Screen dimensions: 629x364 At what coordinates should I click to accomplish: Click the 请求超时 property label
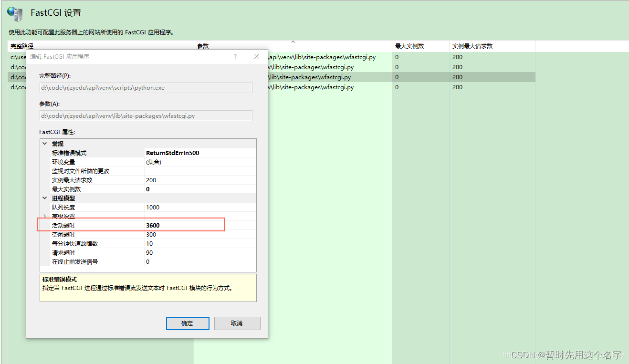point(63,252)
